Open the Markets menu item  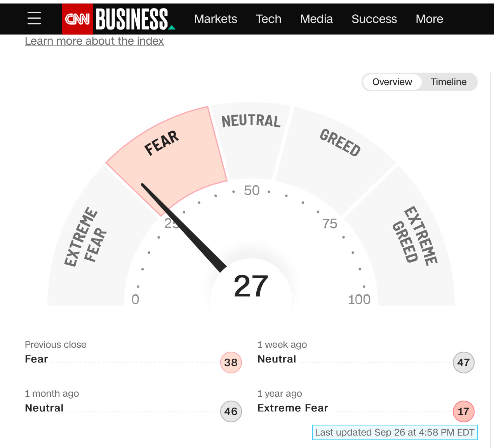[x=216, y=19]
